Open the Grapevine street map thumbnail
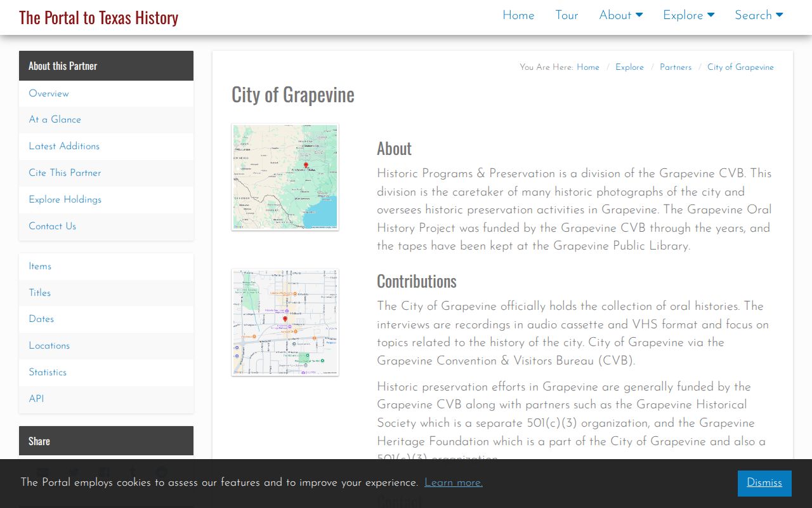This screenshot has height=508, width=812. point(285,322)
